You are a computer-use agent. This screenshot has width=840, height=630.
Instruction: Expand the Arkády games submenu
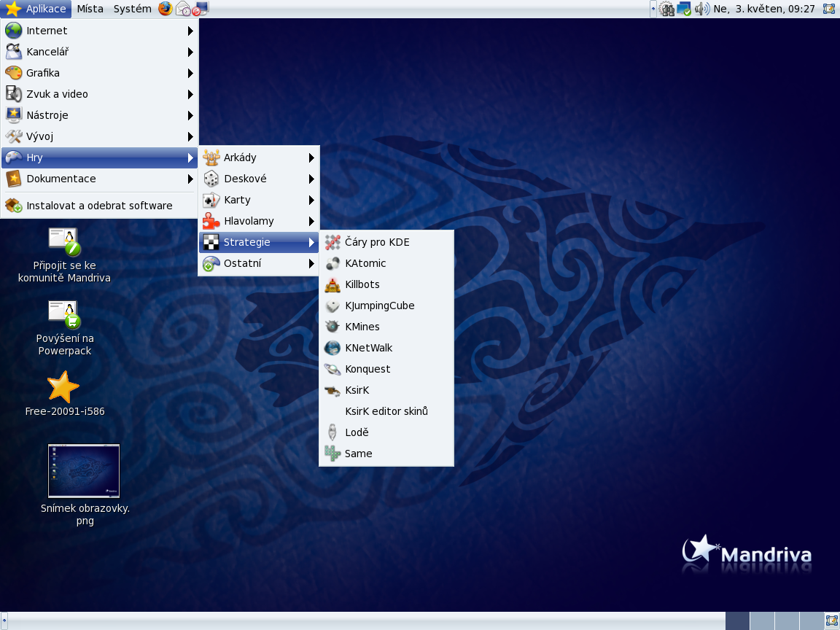pyautogui.click(x=259, y=157)
